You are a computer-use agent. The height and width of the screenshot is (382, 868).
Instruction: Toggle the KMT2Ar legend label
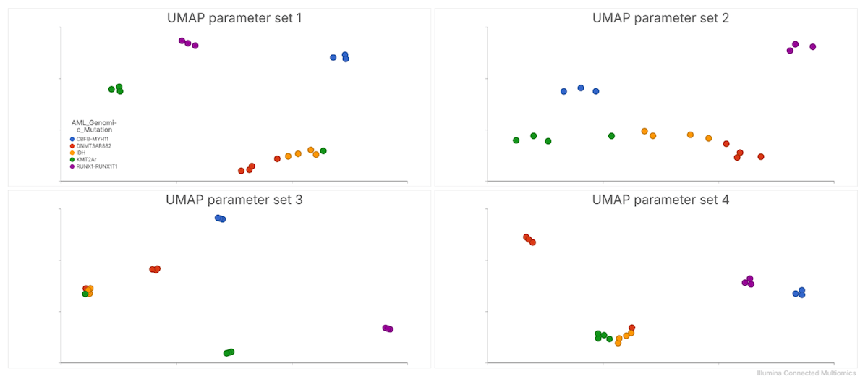point(88,160)
